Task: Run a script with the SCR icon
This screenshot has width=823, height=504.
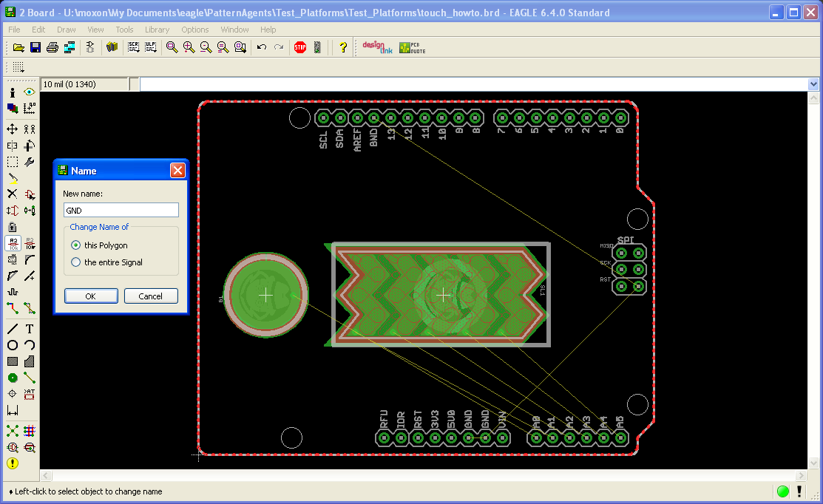Action: click(x=133, y=48)
